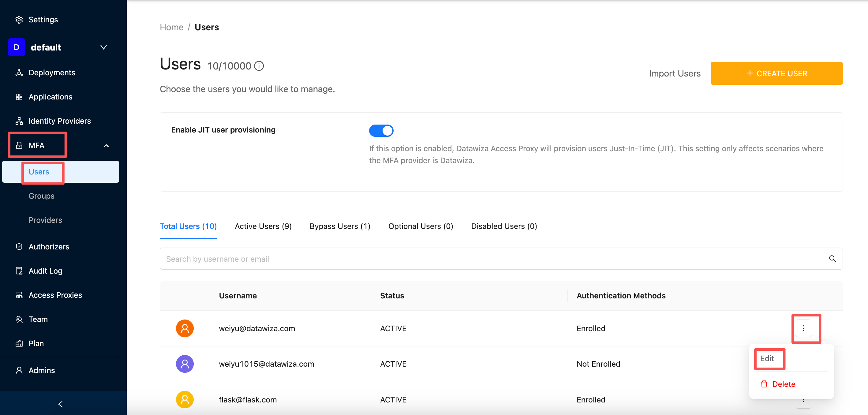The height and width of the screenshot is (415, 868).
Task: Open the Audit Log via its icon
Action: coord(19,271)
